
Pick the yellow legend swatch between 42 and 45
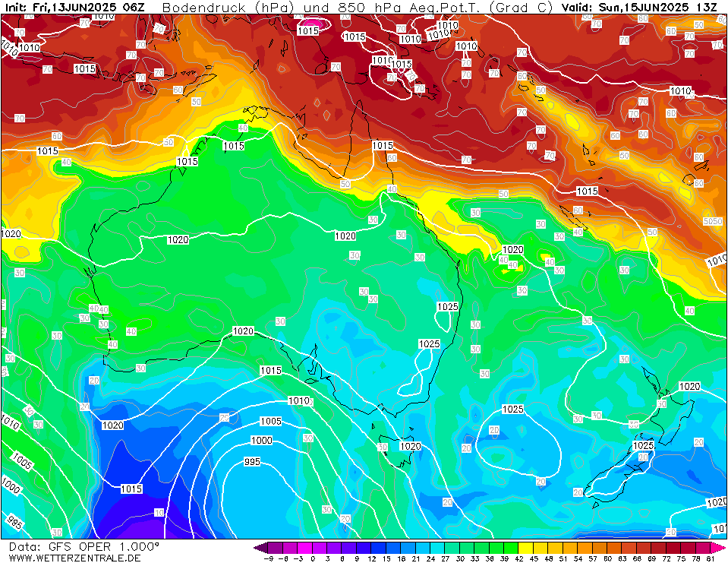(525, 547)
